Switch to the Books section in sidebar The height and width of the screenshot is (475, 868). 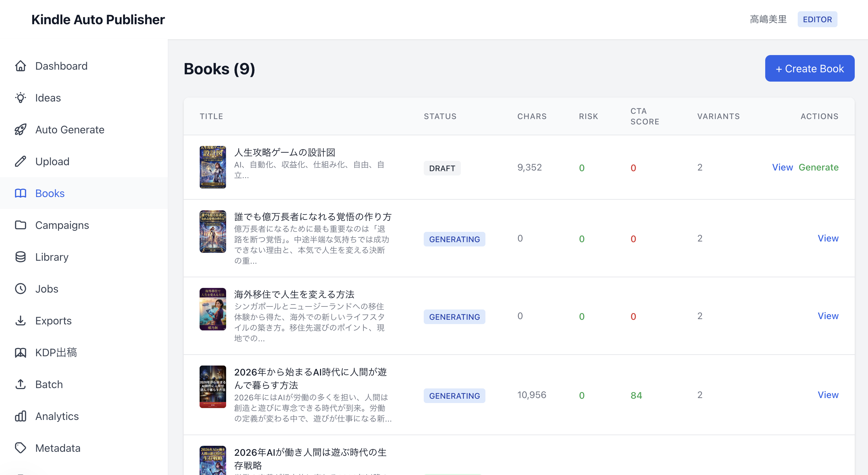pos(49,193)
